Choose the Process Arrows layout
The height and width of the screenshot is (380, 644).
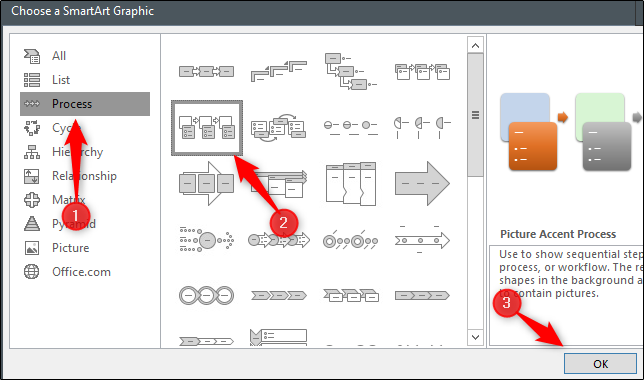tap(278, 240)
